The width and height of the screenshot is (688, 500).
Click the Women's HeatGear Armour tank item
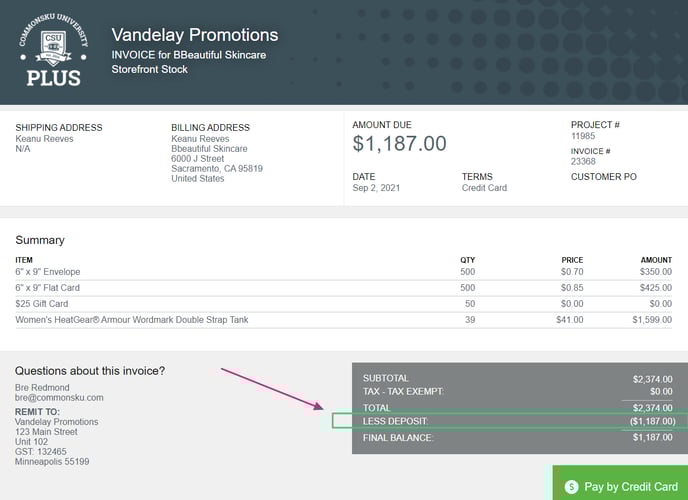coord(131,320)
